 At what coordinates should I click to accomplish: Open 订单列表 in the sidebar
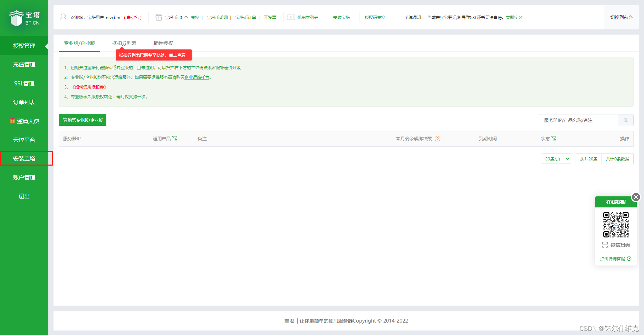tap(24, 102)
